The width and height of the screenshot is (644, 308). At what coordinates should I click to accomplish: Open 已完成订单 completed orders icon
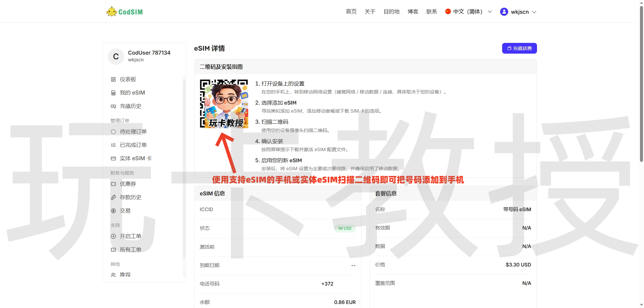coord(113,145)
